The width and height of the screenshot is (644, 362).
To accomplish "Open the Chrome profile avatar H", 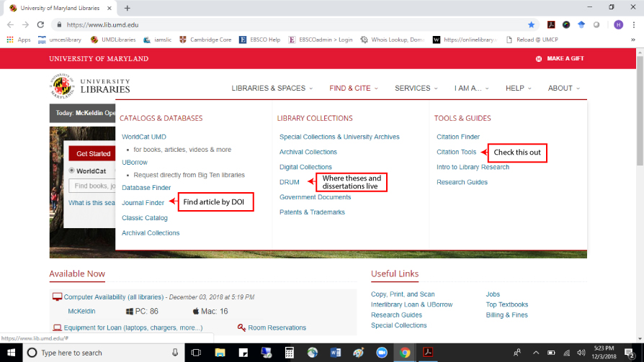I will pyautogui.click(x=618, y=24).
